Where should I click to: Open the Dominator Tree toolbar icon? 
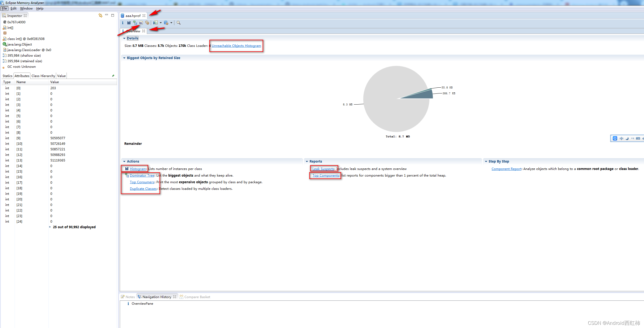(x=135, y=23)
